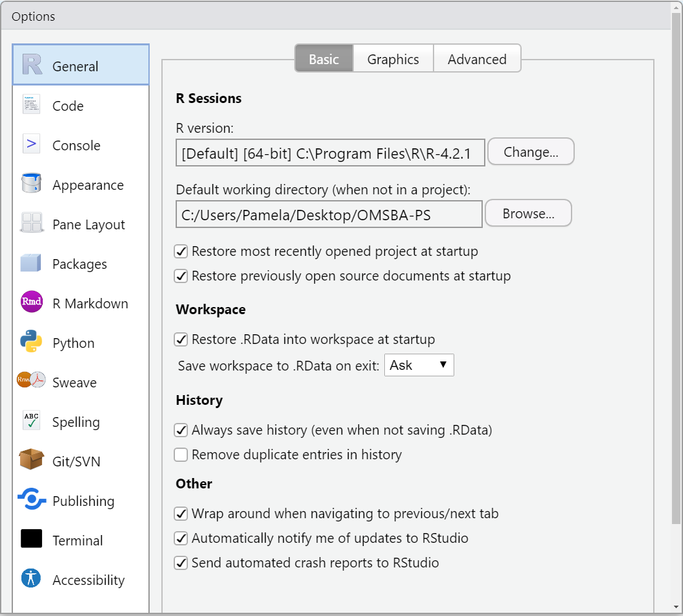Open Save workspace on exit Ask dropdown

(x=419, y=365)
